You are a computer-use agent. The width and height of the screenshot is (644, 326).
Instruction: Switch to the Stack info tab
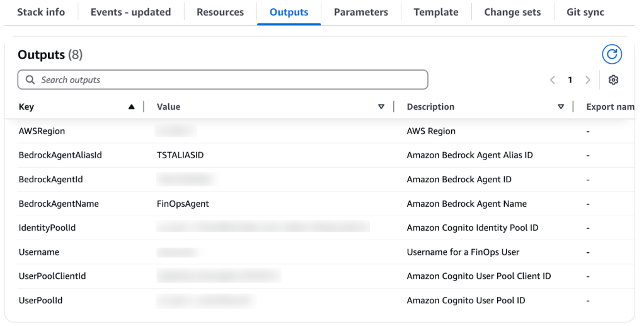[41, 12]
